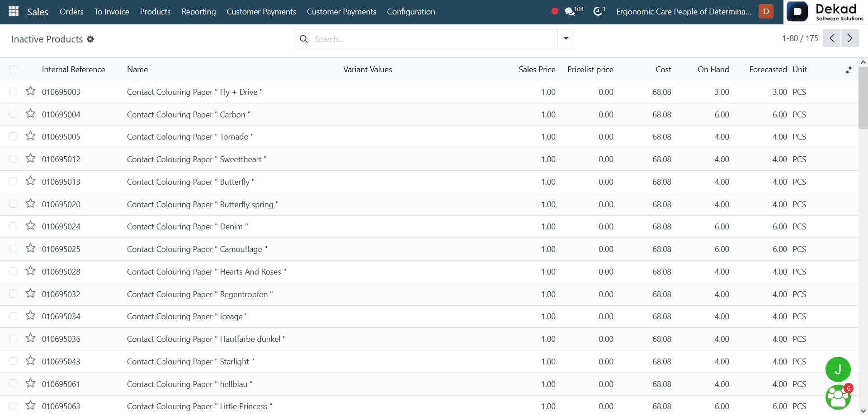
Task: Click the Sales app title
Action: click(38, 12)
